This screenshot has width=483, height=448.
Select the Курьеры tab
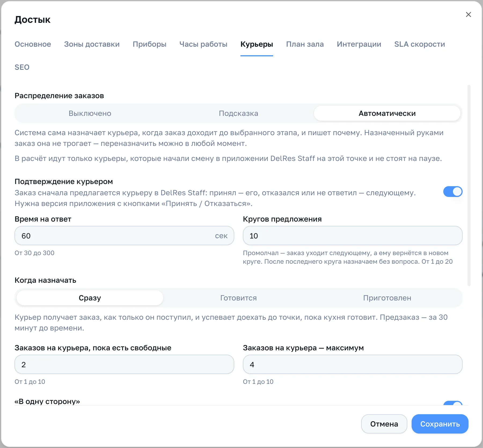point(257,44)
